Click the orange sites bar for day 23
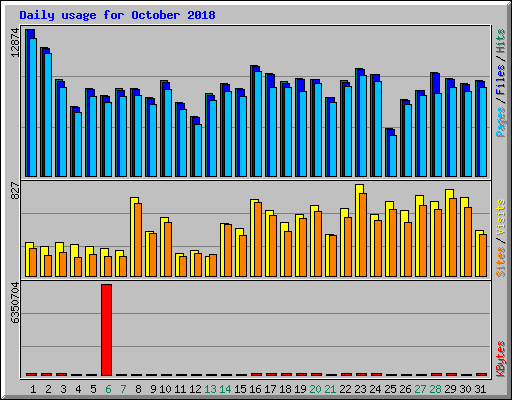Screen dimensions: 512x400 click(363, 235)
